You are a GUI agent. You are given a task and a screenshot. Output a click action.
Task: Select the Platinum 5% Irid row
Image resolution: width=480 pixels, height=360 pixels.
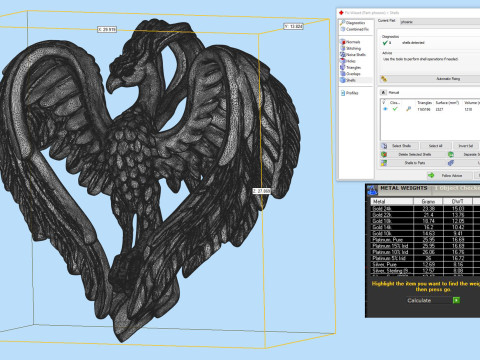click(x=425, y=258)
